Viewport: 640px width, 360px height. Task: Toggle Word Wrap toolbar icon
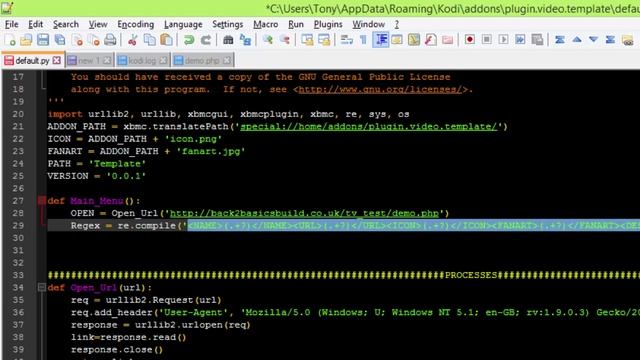347,40
